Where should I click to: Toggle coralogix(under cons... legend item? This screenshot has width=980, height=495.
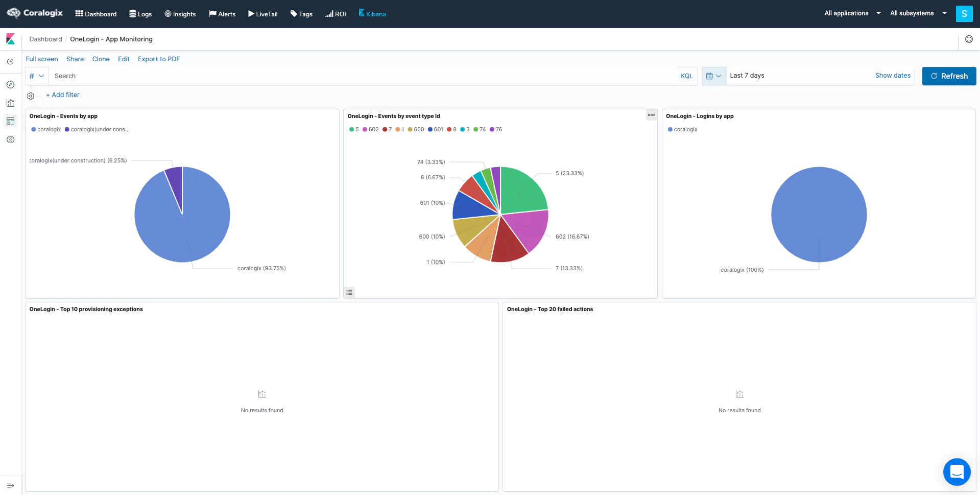[97, 130]
